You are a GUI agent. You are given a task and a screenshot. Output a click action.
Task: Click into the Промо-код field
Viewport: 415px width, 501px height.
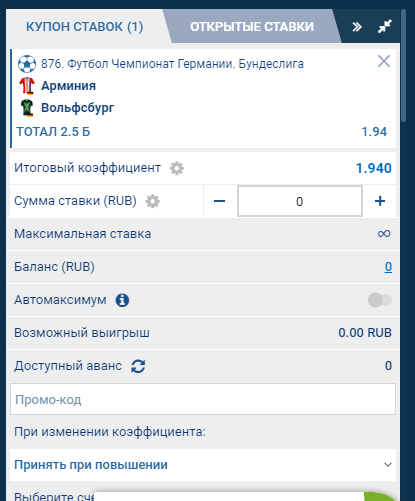click(203, 399)
